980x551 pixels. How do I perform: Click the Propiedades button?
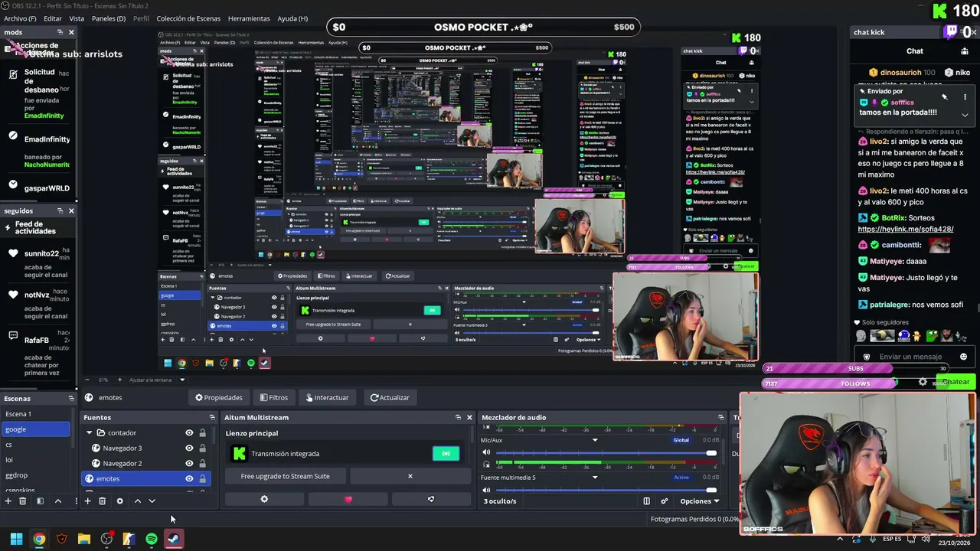point(219,397)
